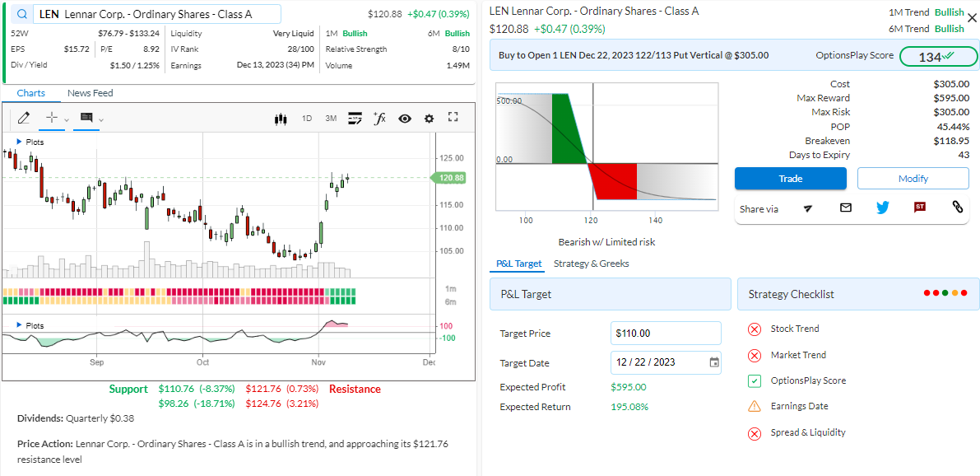Screen dimensions: 980x476
Task: Click the 120.88 price label on axis
Action: [448, 178]
